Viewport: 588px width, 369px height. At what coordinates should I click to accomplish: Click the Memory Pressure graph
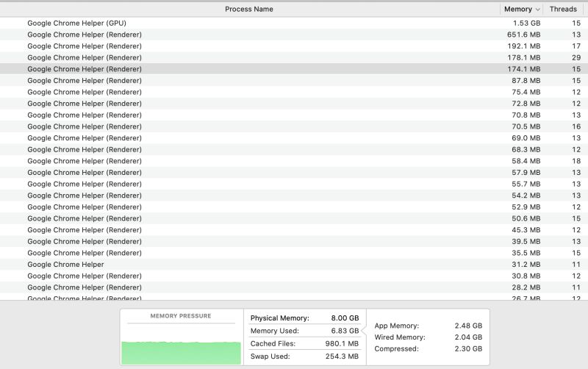point(181,353)
